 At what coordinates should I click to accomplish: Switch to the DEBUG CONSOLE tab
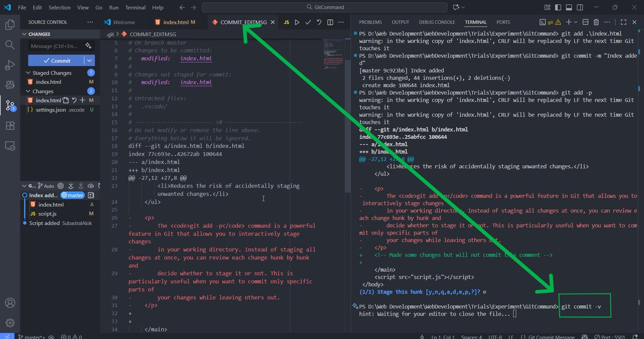coord(437,22)
